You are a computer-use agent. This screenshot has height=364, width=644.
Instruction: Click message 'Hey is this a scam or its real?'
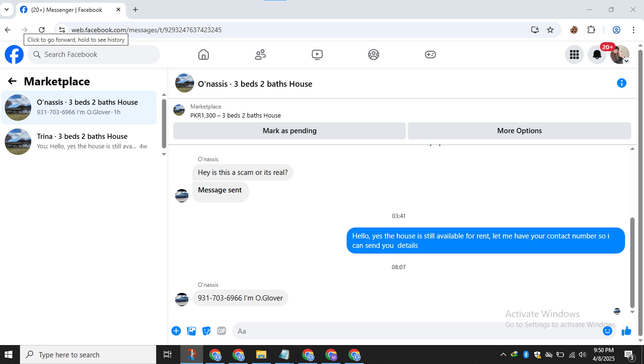[243, 173]
